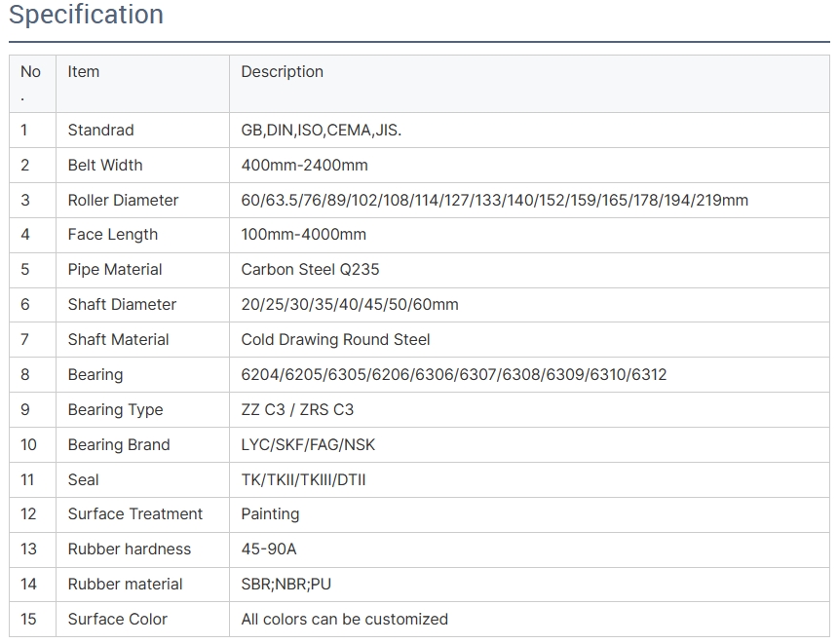Select Carbon Steel Q235 text
838x644 pixels.
point(310,270)
